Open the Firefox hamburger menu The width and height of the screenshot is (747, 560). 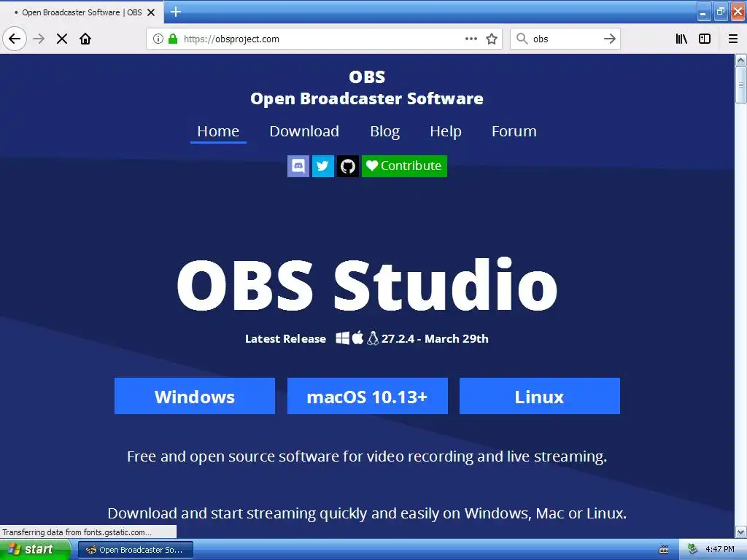733,39
